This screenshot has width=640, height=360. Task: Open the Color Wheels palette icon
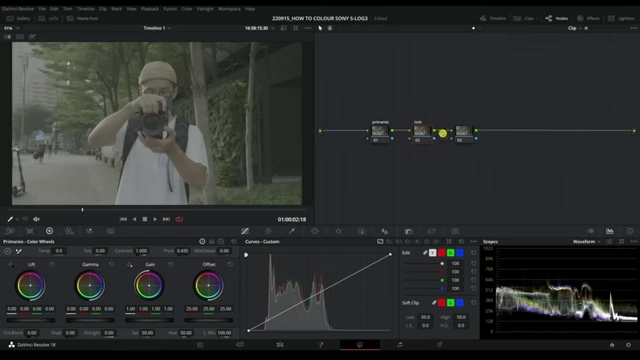(x=49, y=231)
